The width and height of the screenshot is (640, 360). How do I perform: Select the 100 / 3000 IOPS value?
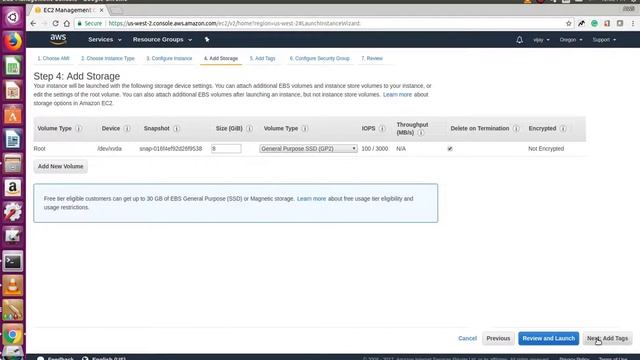[375, 149]
